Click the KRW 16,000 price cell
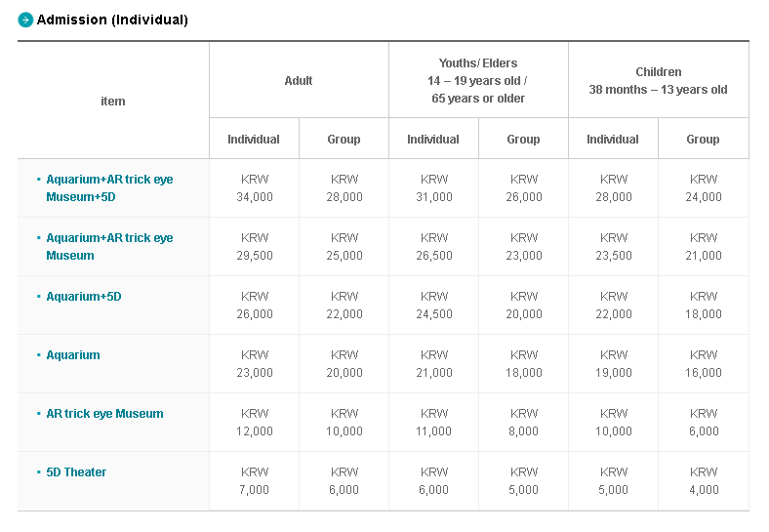 coord(704,364)
